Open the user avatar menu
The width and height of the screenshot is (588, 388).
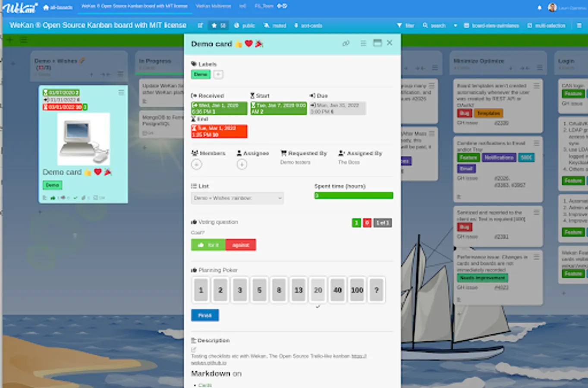[552, 7]
